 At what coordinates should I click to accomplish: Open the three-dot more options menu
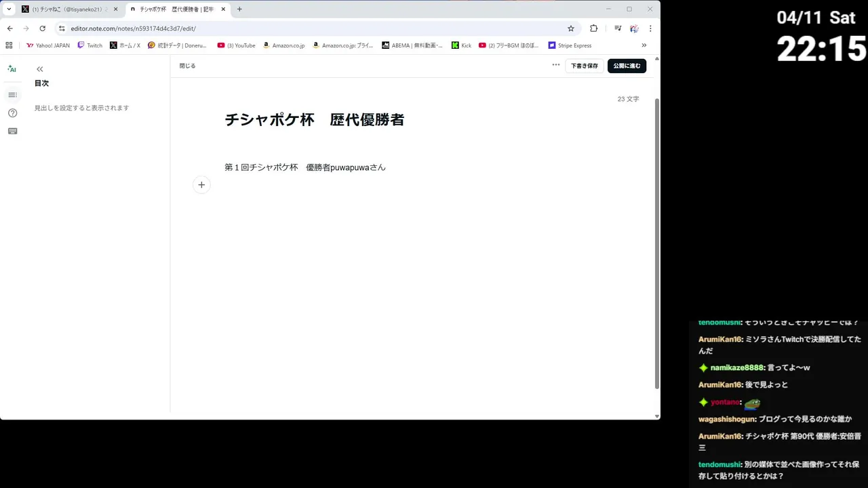click(x=556, y=65)
